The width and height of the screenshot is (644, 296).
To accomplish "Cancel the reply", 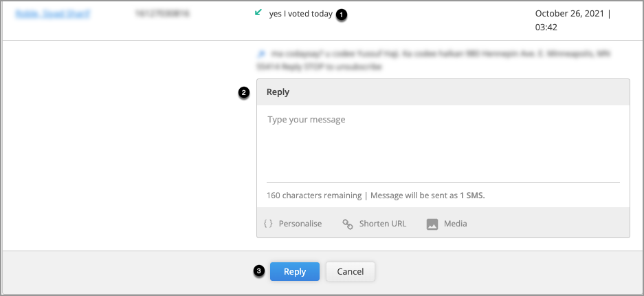I will 351,272.
